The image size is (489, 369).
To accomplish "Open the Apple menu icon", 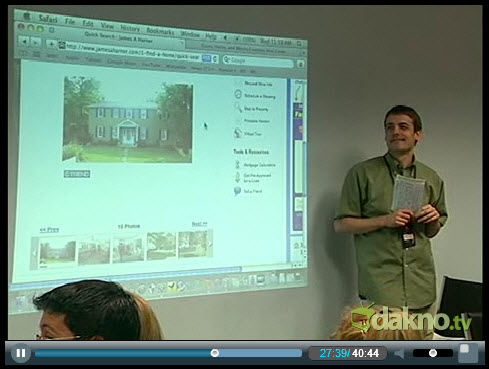I will pyautogui.click(x=27, y=16).
